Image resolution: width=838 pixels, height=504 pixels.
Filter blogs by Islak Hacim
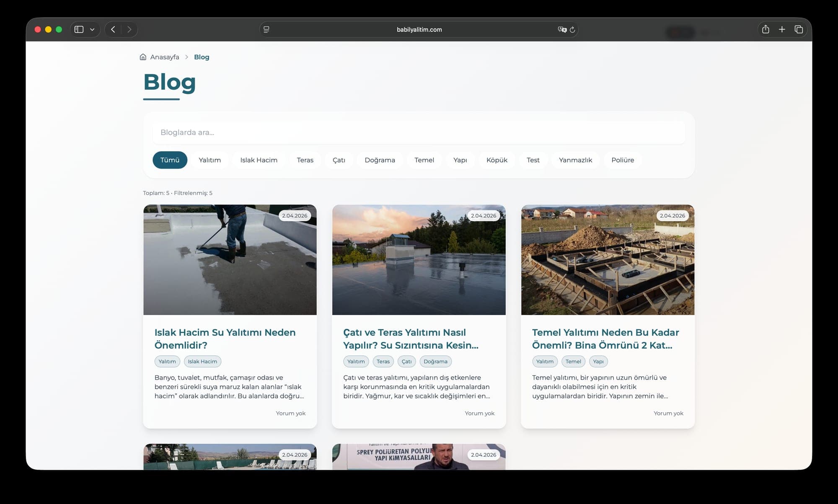coord(259,160)
